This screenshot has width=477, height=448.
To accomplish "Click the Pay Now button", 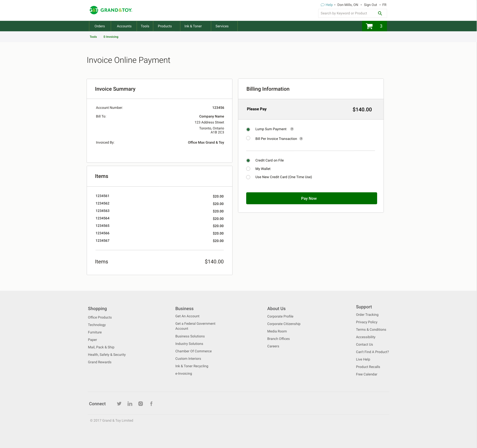I will (x=312, y=198).
